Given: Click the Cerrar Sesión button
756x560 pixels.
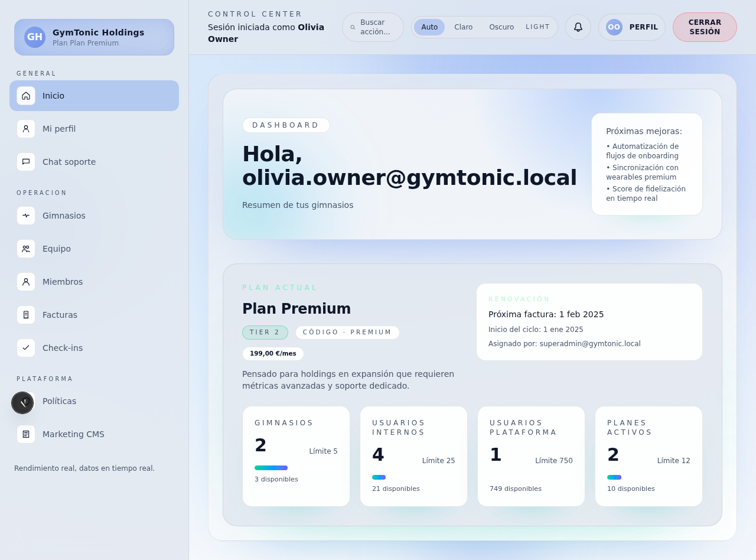Looking at the screenshot, I should click(704, 27).
